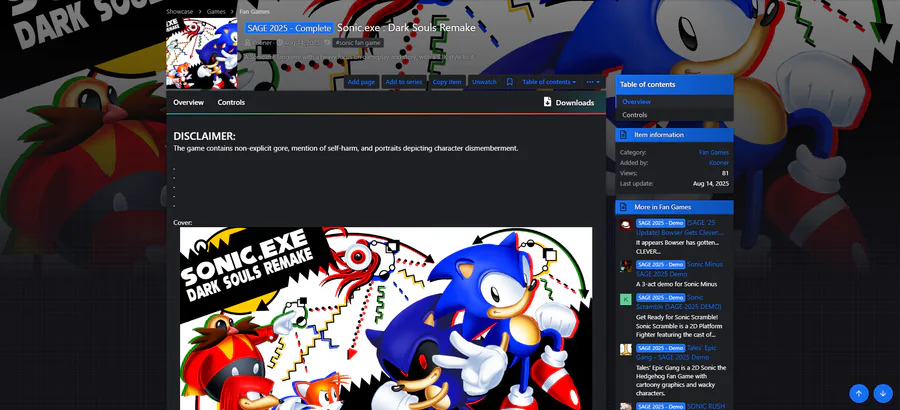Click the Last update value Aug 14, 2025
Image resolution: width=900 pixels, height=410 pixels.
pos(711,184)
